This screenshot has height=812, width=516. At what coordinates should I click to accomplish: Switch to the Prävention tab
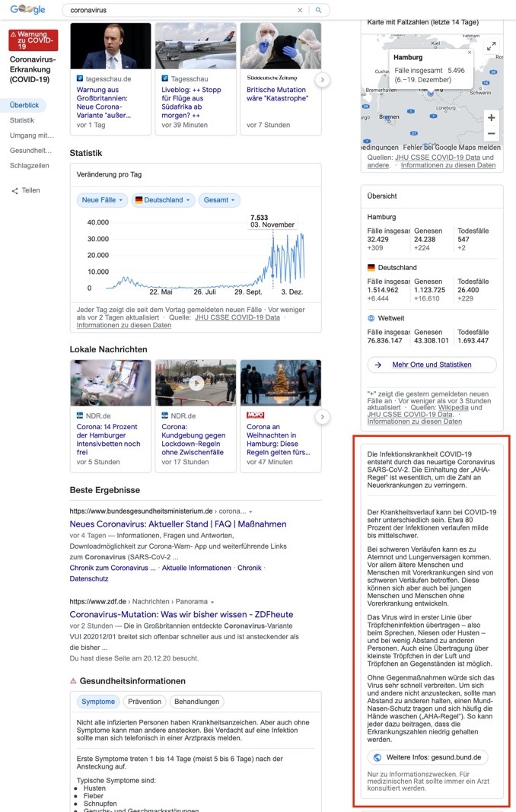click(x=145, y=702)
